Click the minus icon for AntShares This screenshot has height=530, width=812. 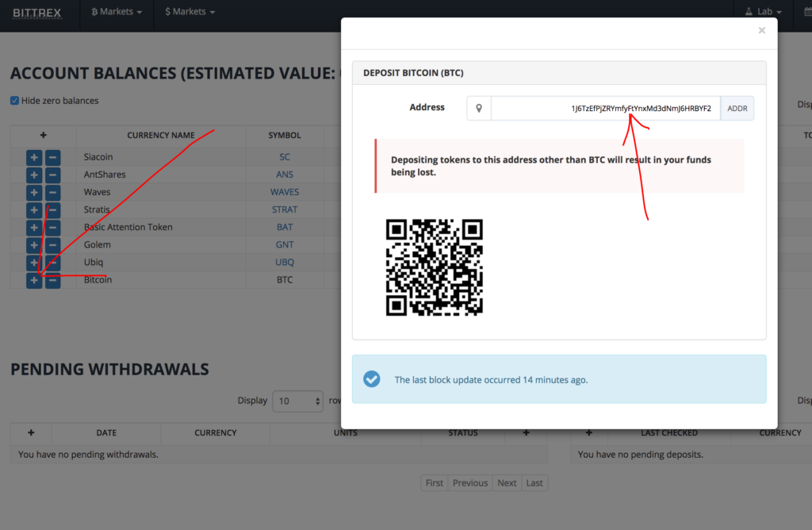(x=53, y=175)
